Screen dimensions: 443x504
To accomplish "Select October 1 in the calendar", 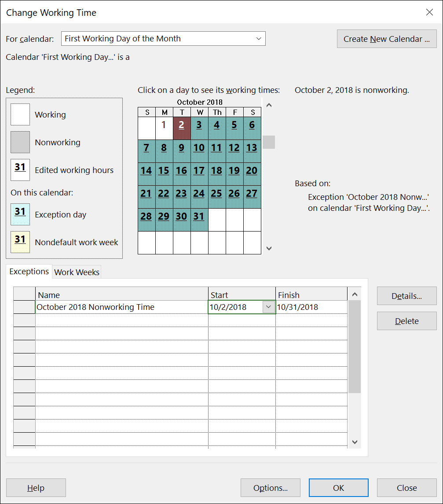I will (164, 128).
